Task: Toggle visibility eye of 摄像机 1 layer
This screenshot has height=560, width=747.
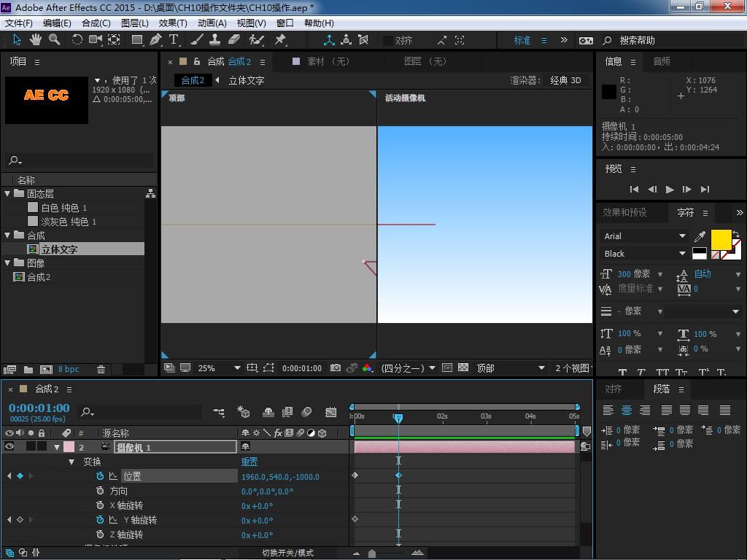Action: click(x=9, y=447)
